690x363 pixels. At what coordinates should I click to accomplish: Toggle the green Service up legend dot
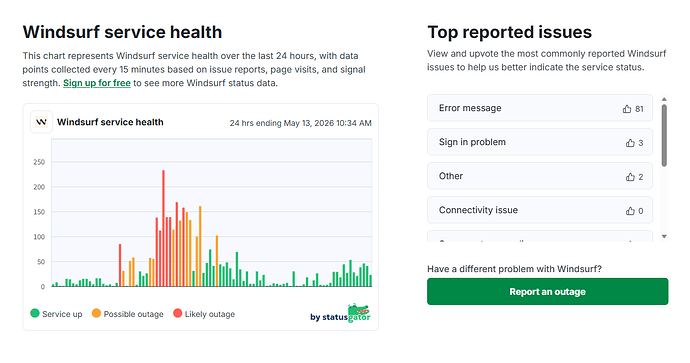[x=35, y=313]
